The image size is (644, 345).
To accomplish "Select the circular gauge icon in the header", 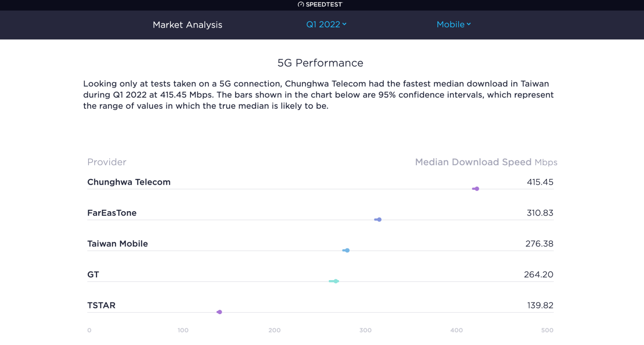I will click(x=301, y=4).
